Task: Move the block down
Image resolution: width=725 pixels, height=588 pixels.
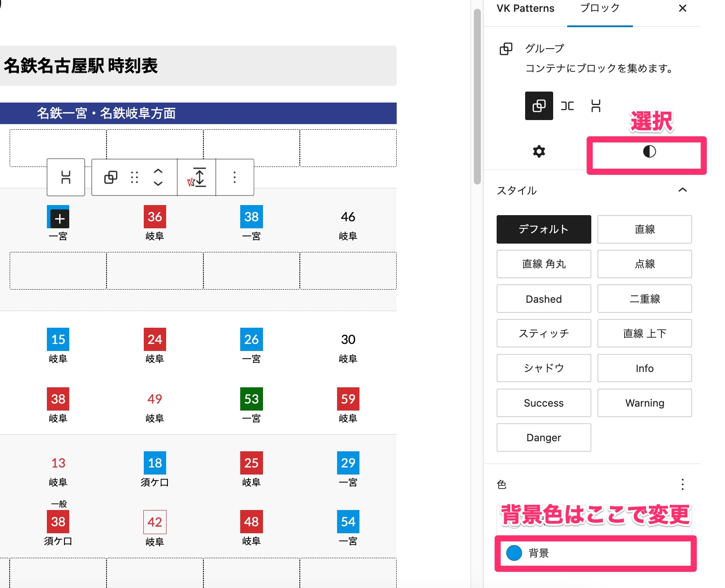Action: (x=158, y=184)
